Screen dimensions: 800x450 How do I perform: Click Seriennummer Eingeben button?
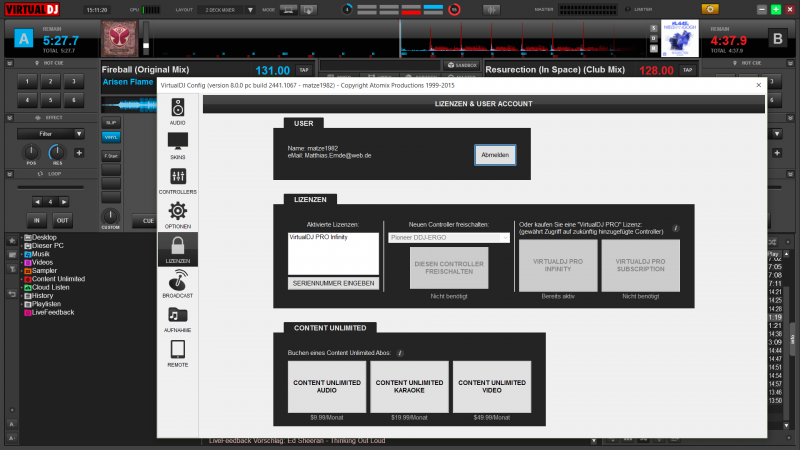(333, 283)
